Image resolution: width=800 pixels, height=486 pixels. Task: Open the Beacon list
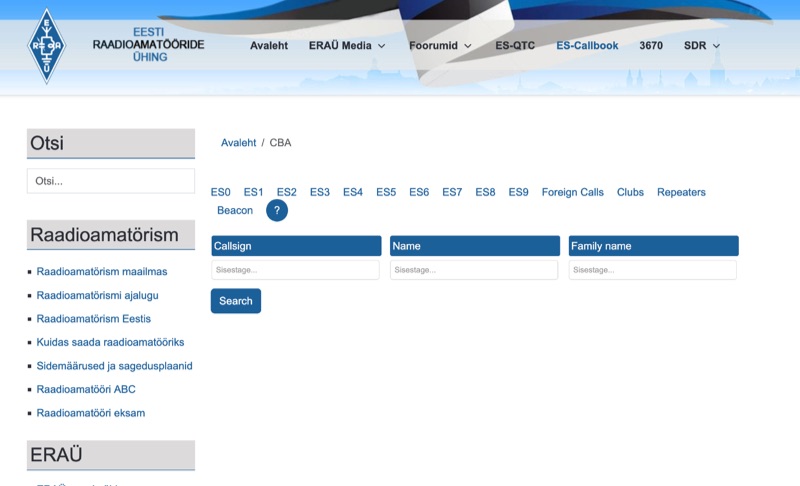click(x=235, y=211)
